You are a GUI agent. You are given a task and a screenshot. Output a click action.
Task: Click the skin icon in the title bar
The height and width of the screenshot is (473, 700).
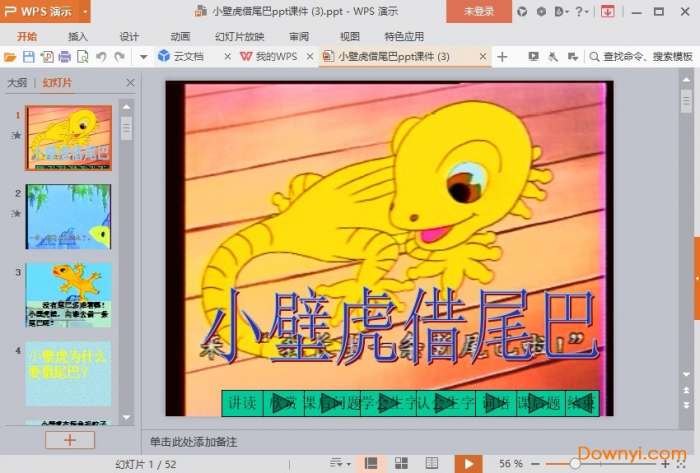coord(522,12)
